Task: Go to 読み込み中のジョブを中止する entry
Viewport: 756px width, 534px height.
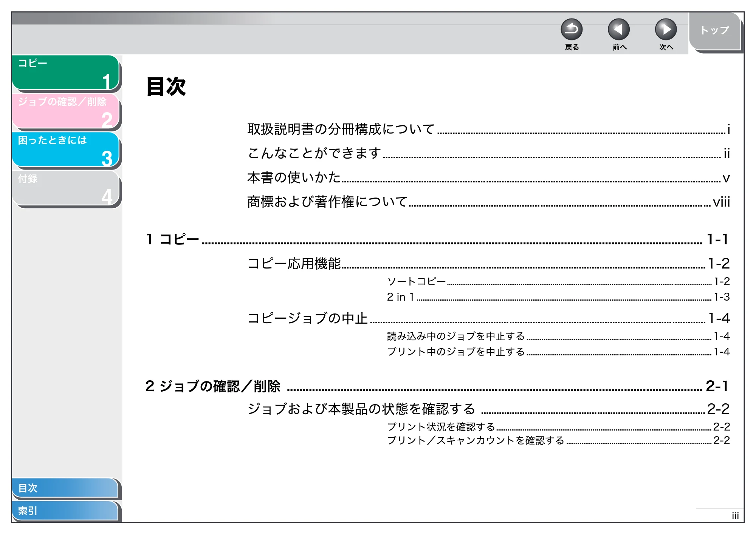Action: tap(558, 336)
